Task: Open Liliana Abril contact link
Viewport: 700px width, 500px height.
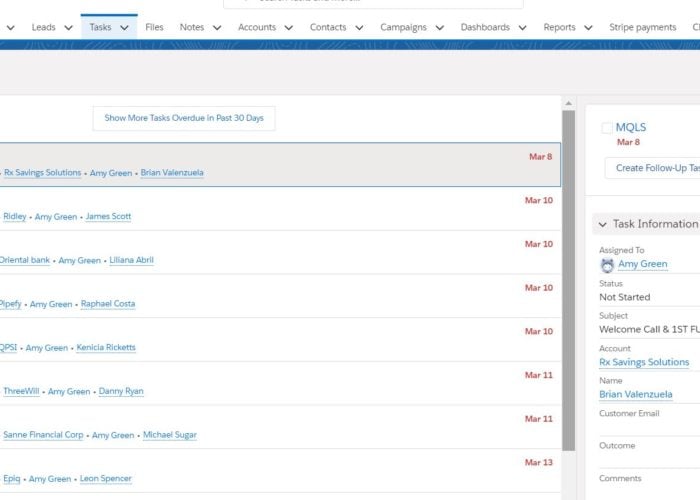Action: click(131, 260)
